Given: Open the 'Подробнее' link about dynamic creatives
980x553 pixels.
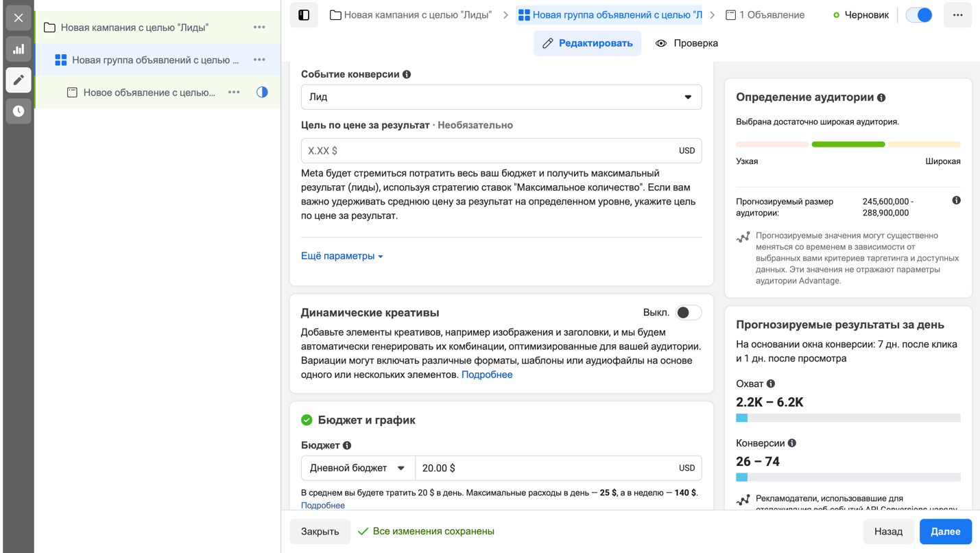Looking at the screenshot, I should [x=487, y=374].
